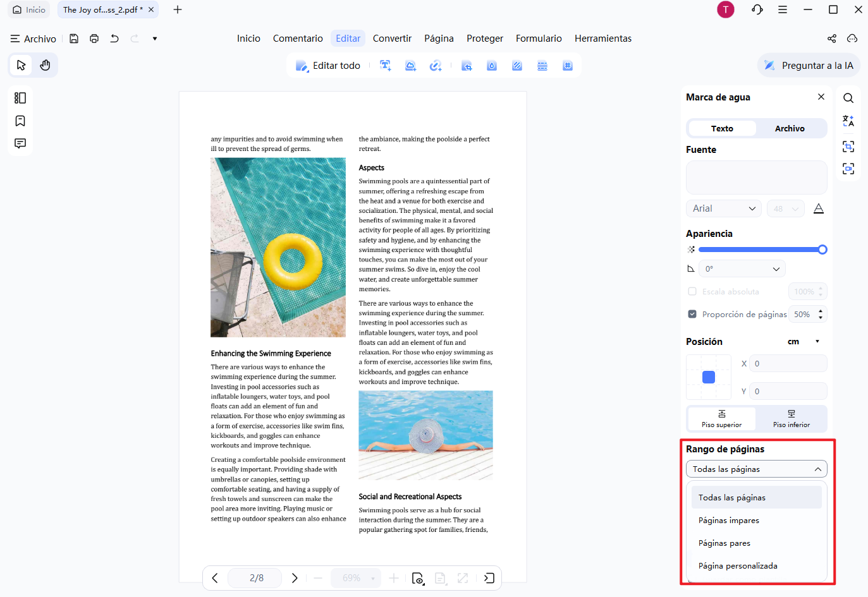Screen dimensions: 868x597
Task: Click the collapse page bar icon
Action: click(489, 578)
